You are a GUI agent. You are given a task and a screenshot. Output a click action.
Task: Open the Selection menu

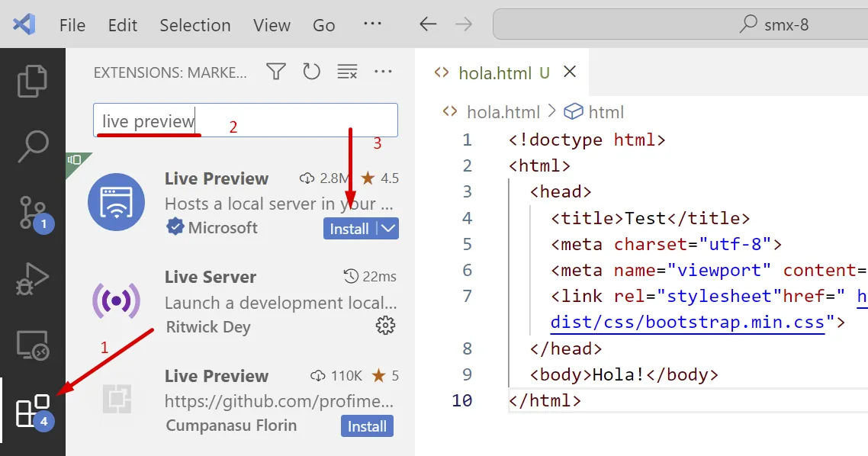[194, 25]
